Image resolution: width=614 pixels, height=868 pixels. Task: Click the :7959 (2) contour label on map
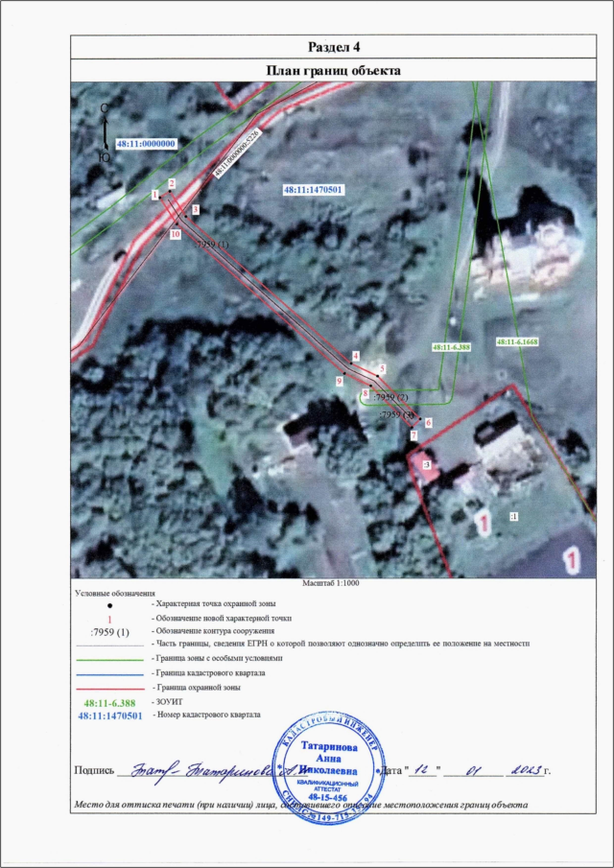point(390,397)
